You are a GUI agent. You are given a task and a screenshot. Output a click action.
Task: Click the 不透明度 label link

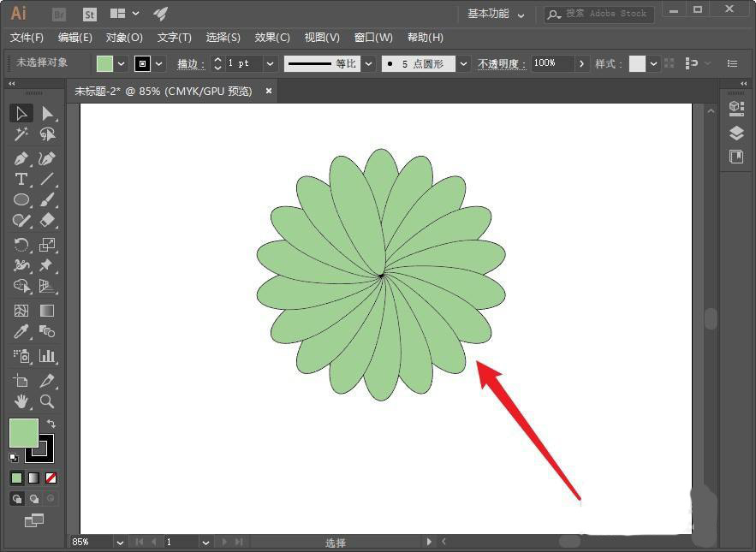point(501,64)
